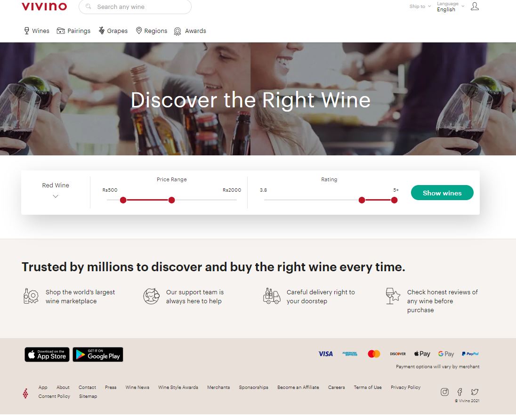Open the Language English dropdown
Screen dimensions: 516x420
[x=449, y=7]
